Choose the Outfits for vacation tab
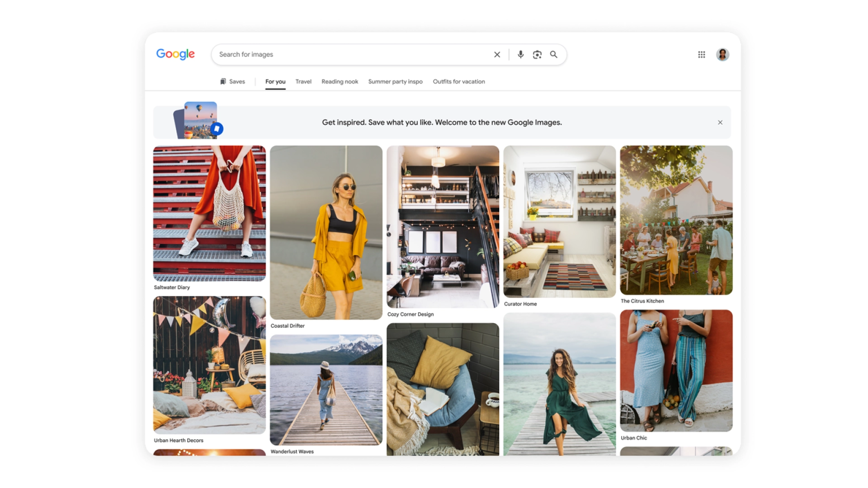Viewport: 868px width, 488px height. [459, 82]
